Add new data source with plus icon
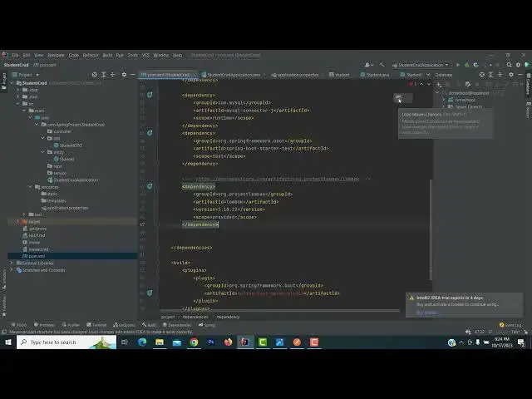532x399 pixels. [438, 84]
